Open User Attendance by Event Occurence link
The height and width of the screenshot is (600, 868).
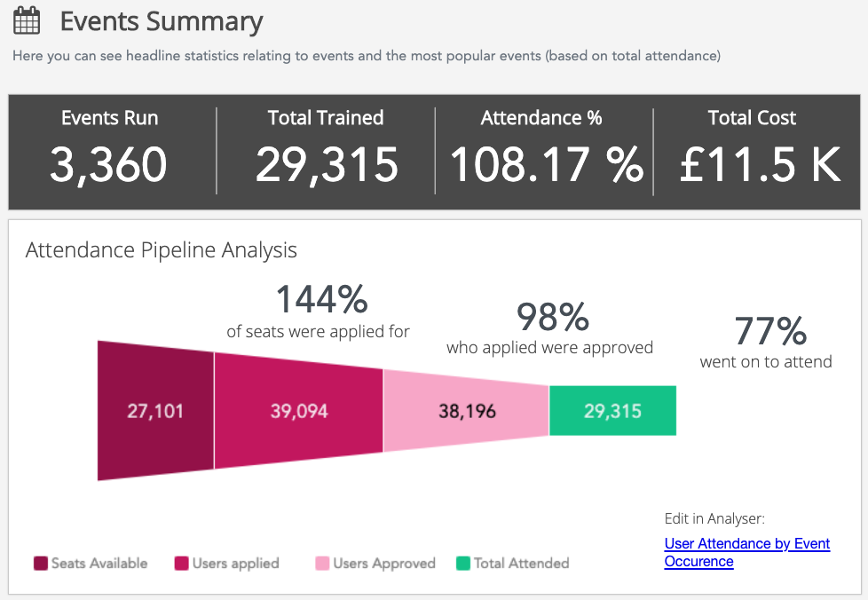(746, 552)
